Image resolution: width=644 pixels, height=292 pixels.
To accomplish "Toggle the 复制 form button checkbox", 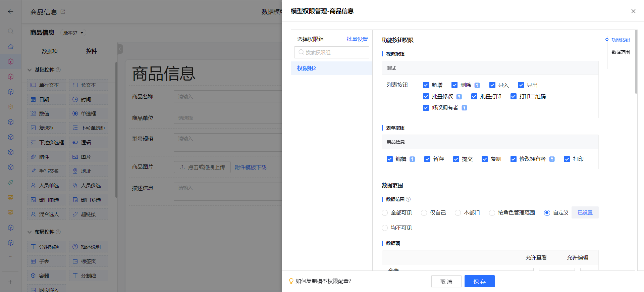I will click(x=485, y=159).
